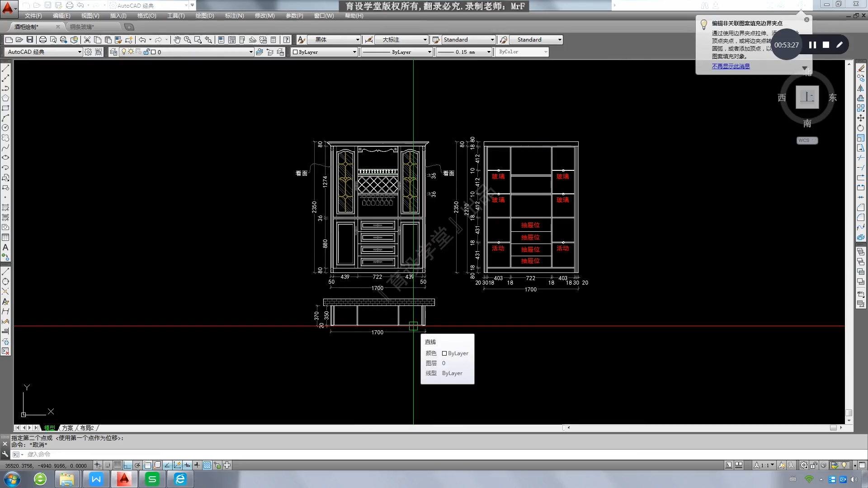Toggle Polar tracking in status bar
868x488 pixels.
(137, 465)
